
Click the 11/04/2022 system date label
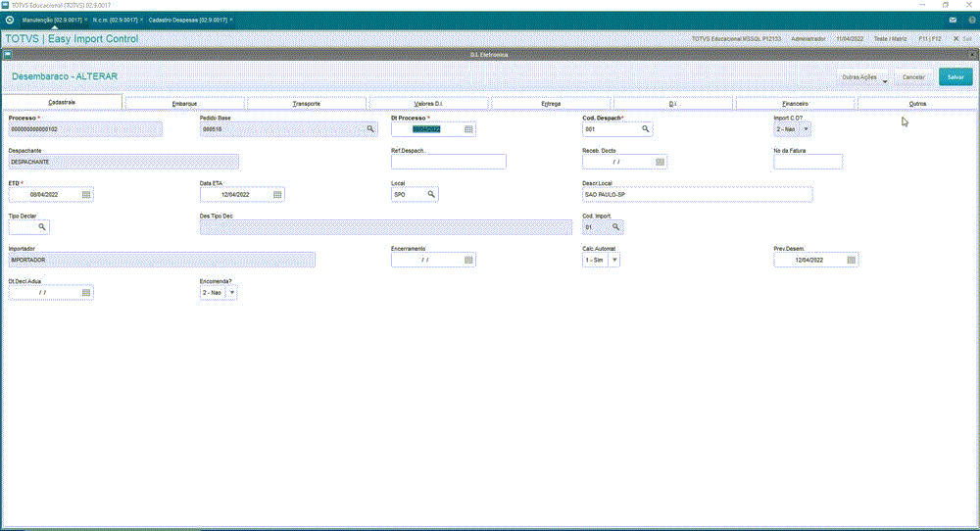pos(850,39)
